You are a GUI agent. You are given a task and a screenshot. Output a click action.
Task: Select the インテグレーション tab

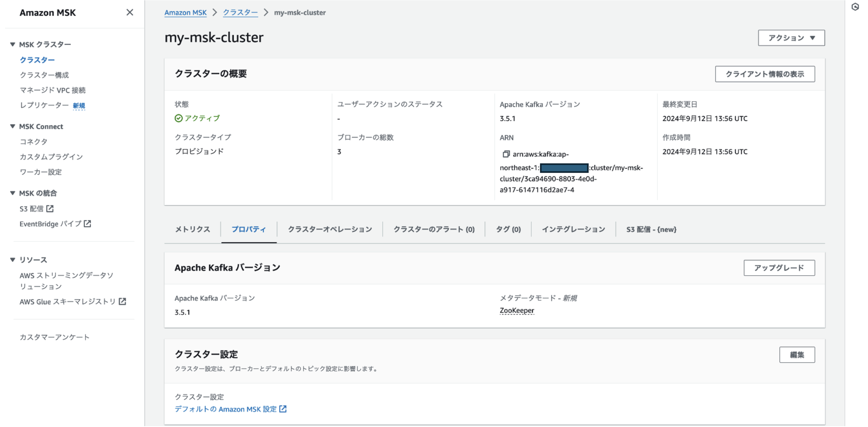[573, 229]
